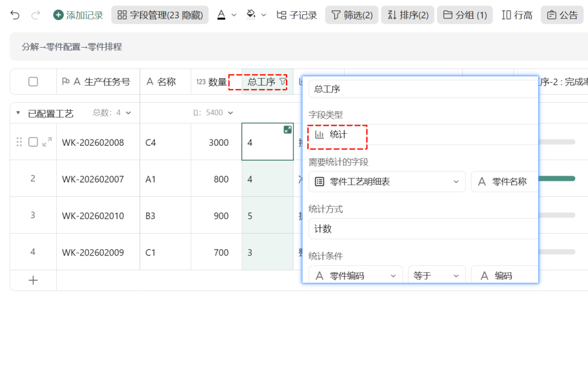This screenshot has height=388, width=588.
Task: Open font color dropdown arrow
Action: pos(234,15)
